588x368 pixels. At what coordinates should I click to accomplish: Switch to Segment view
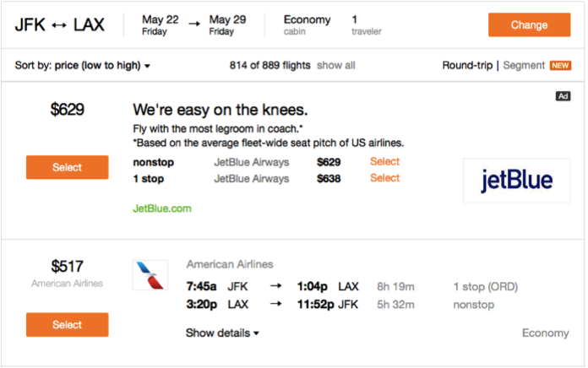click(x=524, y=65)
